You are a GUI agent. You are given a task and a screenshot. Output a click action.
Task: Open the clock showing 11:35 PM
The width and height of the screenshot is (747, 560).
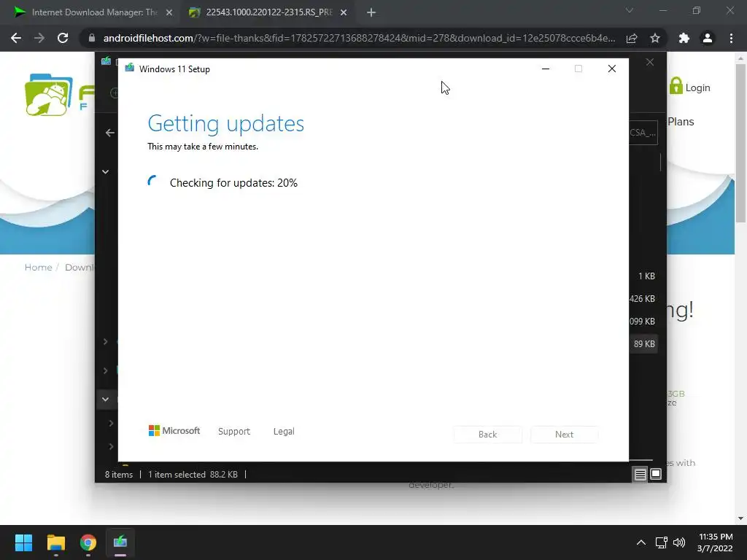pyautogui.click(x=715, y=542)
